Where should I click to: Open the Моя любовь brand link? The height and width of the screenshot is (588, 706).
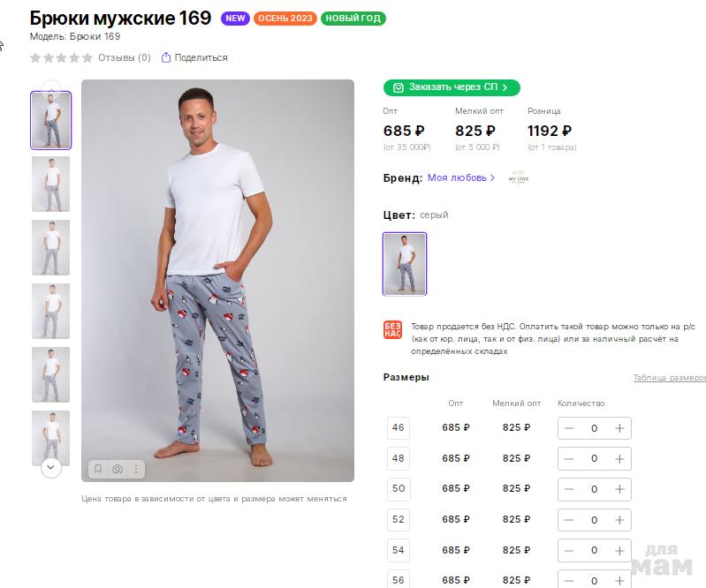click(461, 178)
